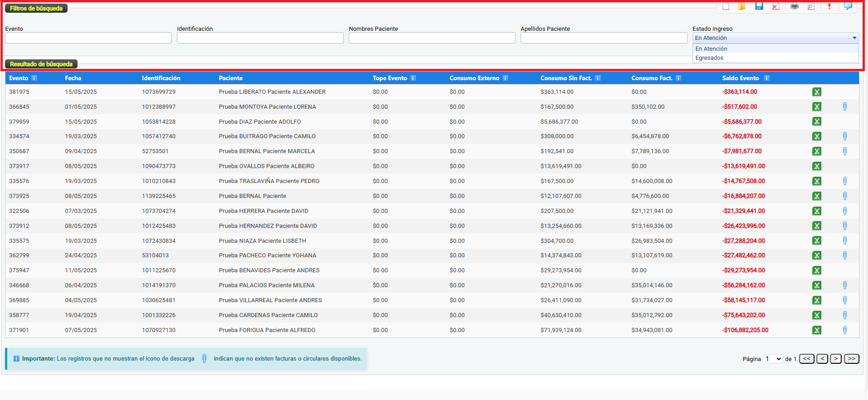Click the info icon beside Consumo Sin Fact.

point(598,78)
